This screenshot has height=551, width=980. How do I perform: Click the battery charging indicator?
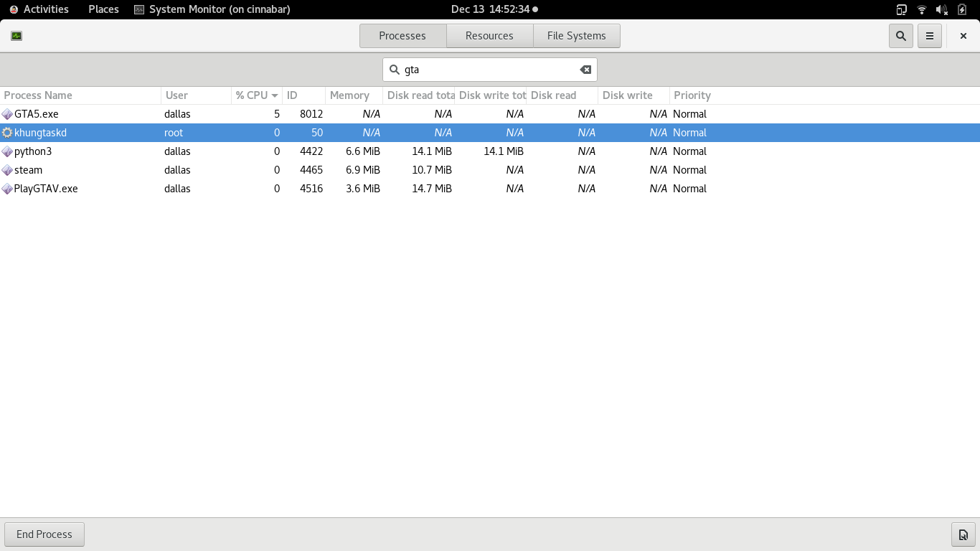pos(963,9)
